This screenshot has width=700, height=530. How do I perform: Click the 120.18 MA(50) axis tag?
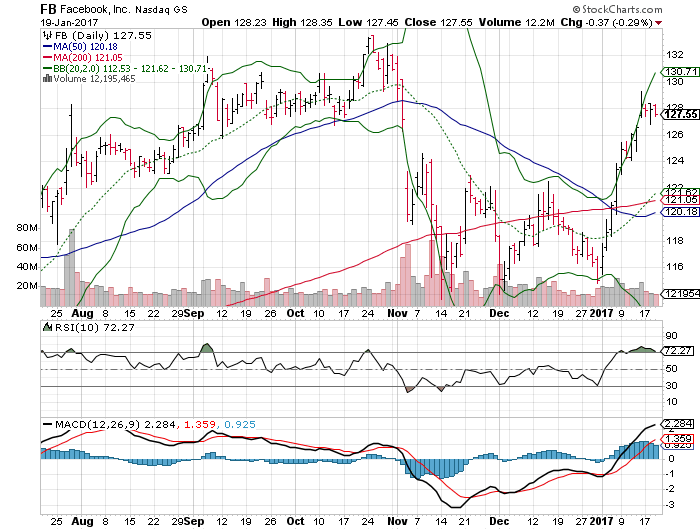click(681, 212)
